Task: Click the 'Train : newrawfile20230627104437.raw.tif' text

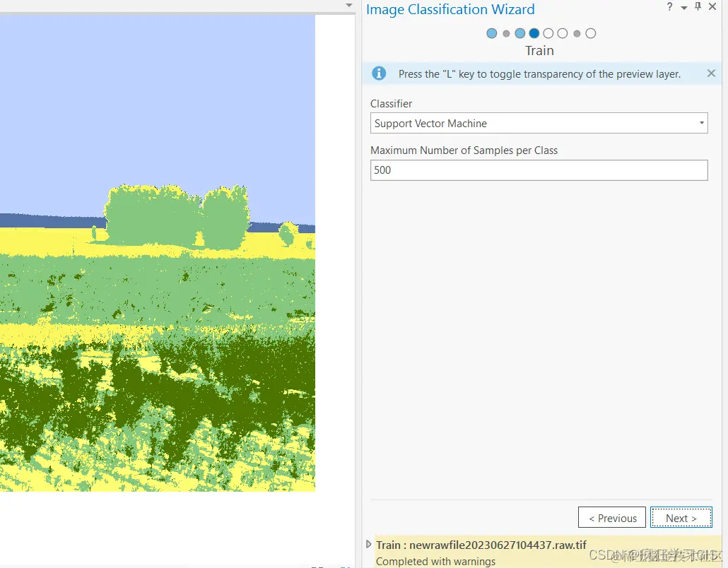Action: pos(481,545)
